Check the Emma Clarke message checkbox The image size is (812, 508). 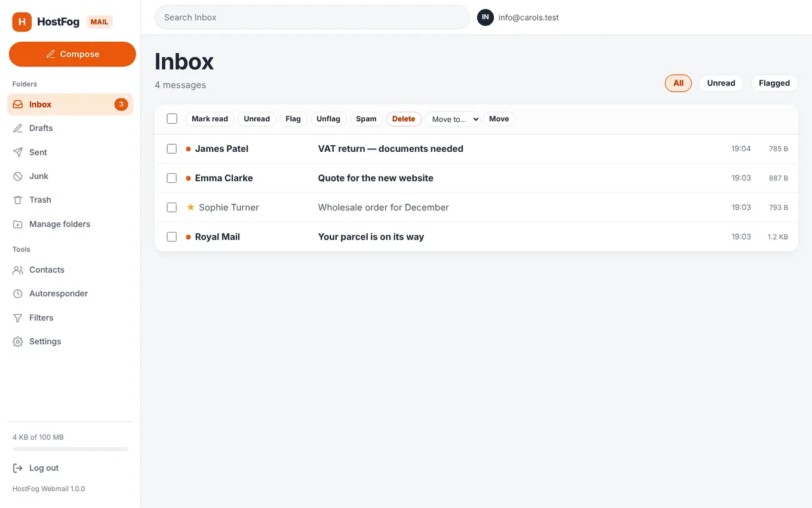pyautogui.click(x=172, y=178)
